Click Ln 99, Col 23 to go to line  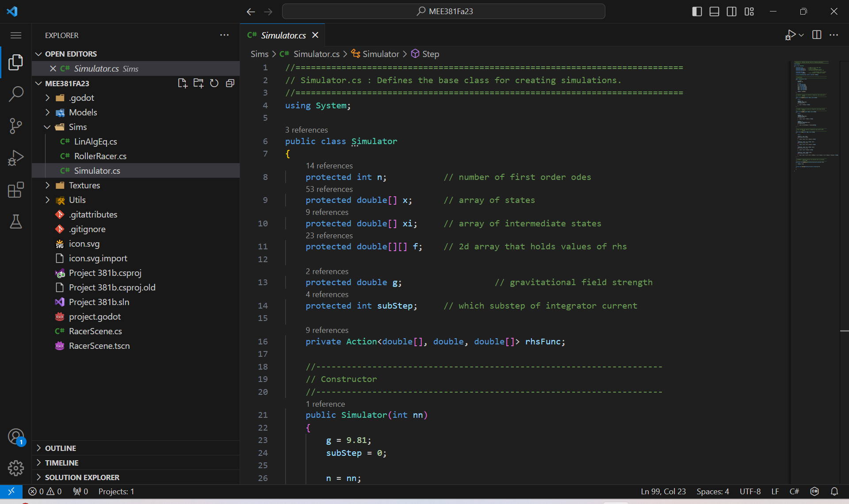663,491
